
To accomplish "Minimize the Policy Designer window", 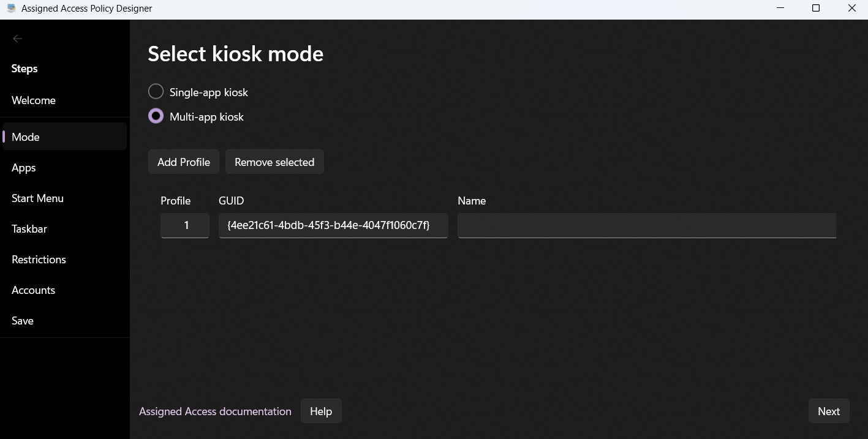I will pyautogui.click(x=780, y=9).
